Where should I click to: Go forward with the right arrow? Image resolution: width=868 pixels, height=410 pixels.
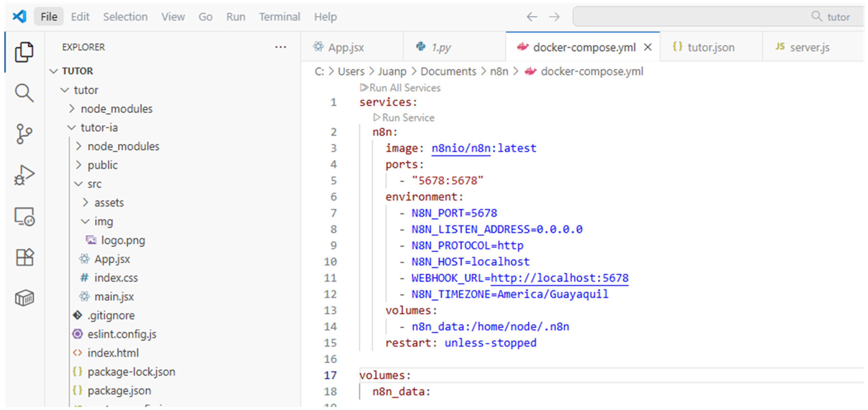tap(554, 17)
